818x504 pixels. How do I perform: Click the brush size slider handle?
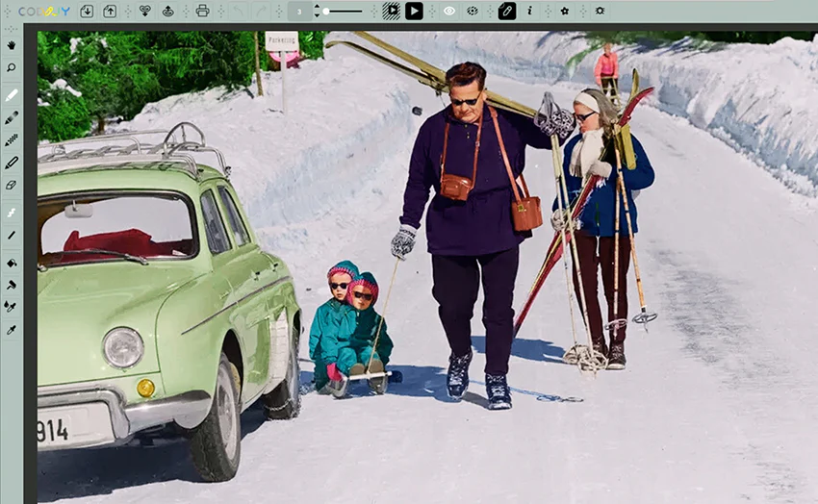point(326,11)
